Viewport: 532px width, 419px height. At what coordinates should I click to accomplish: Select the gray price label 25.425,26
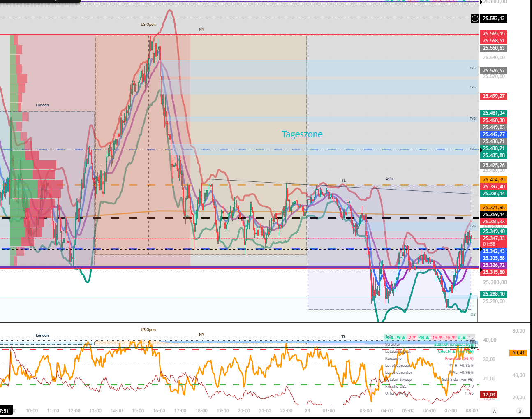click(493, 165)
